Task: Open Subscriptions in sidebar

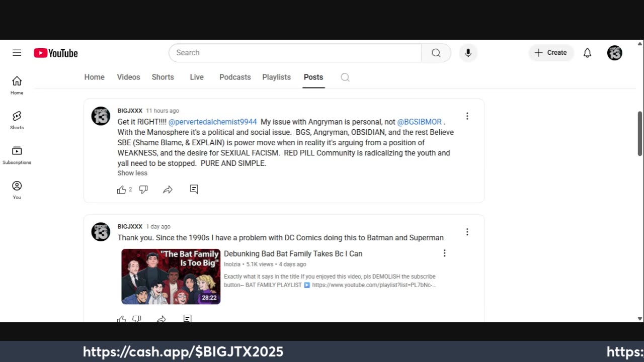Action: point(17,155)
